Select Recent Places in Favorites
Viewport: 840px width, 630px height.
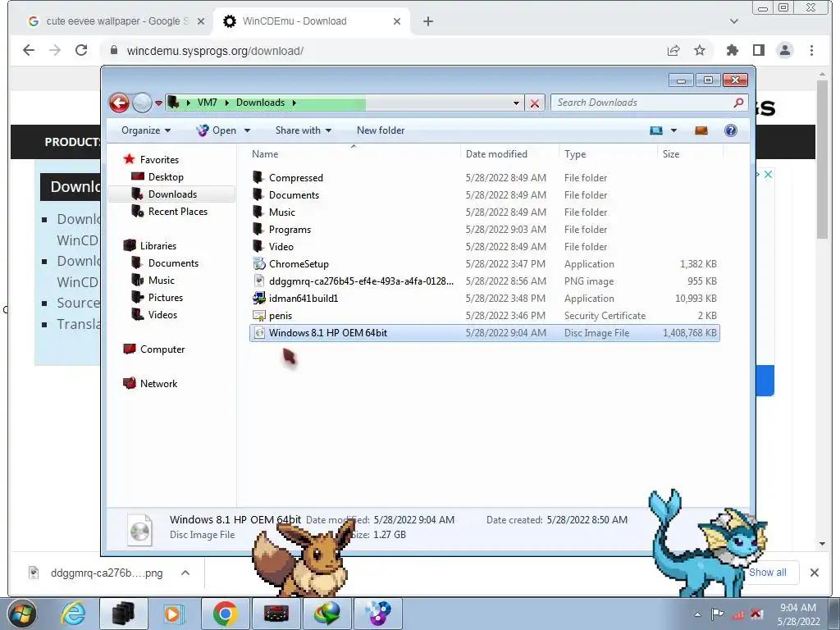click(x=177, y=211)
